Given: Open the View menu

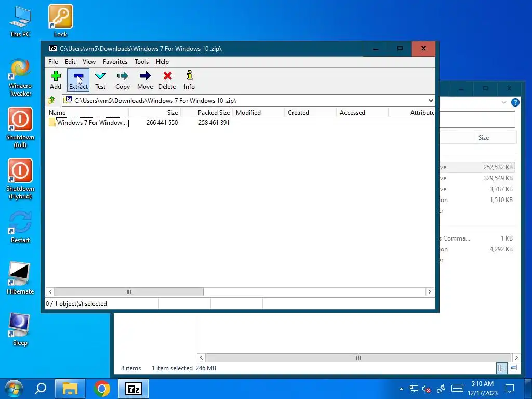Looking at the screenshot, I should click(89, 62).
